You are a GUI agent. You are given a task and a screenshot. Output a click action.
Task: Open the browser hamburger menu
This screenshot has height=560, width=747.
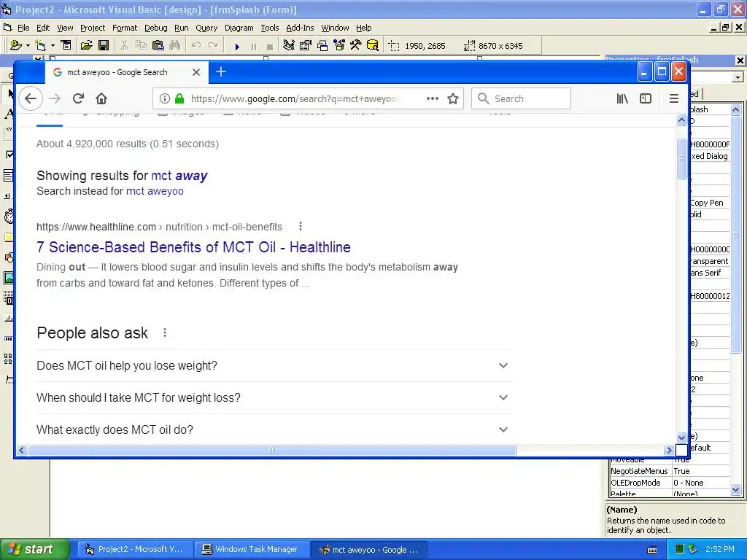click(673, 98)
